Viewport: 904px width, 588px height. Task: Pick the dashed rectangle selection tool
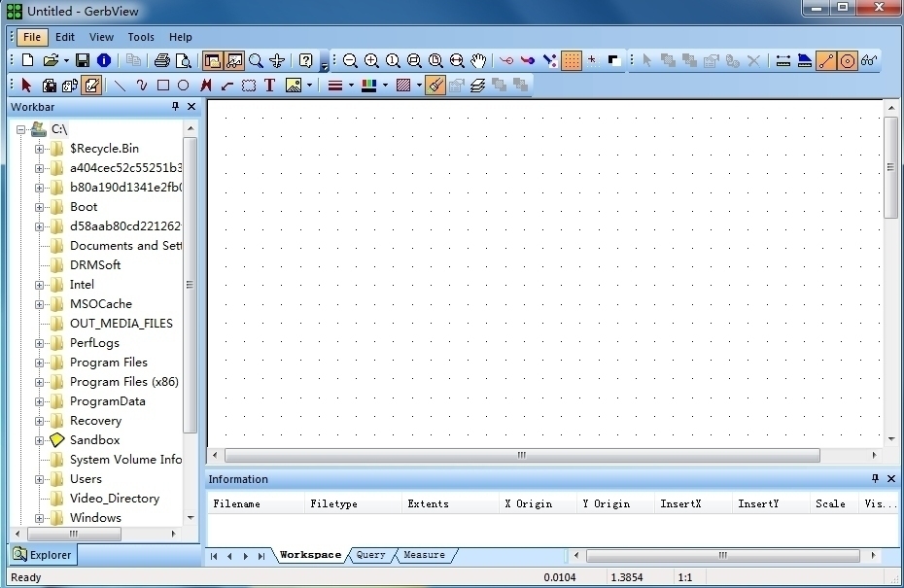[249, 86]
